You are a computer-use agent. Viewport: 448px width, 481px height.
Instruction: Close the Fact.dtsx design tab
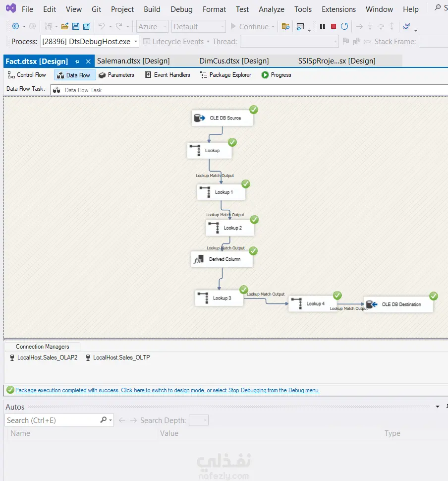pyautogui.click(x=88, y=61)
